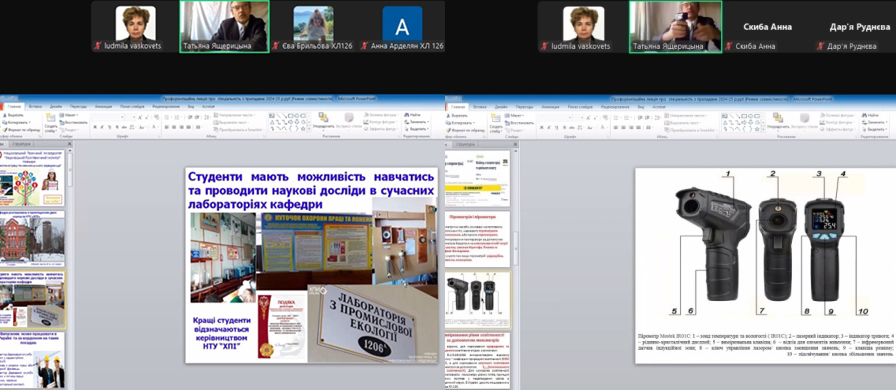This screenshot has height=390, width=896.
Task: Click mute icon beside Скиба Анна name label
Action: (729, 46)
